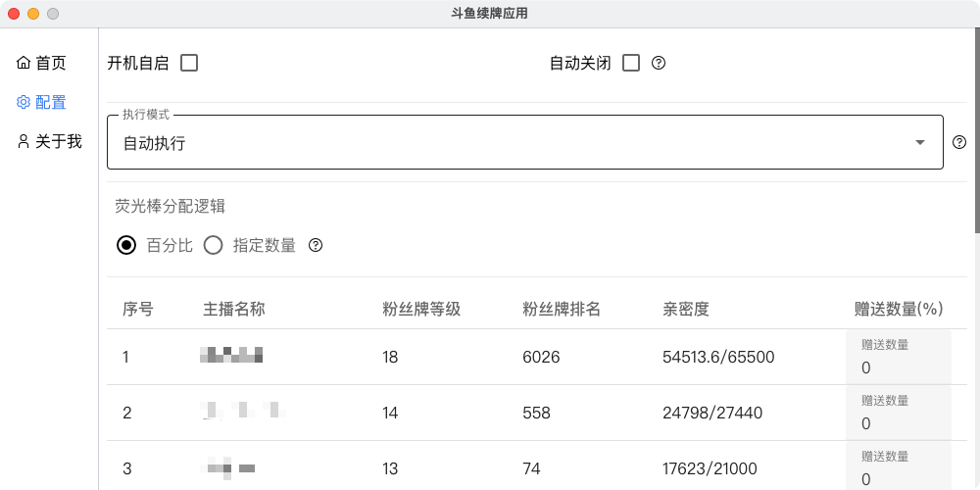Click the 粉丝牌等级 column header
Image resolution: width=980 pixels, height=490 pixels.
pyautogui.click(x=421, y=309)
